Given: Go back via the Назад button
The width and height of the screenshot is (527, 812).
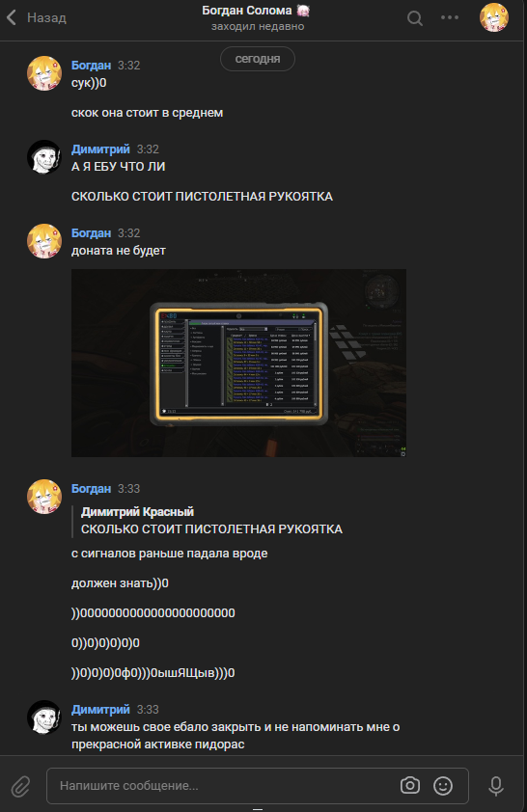Looking at the screenshot, I should (37, 17).
